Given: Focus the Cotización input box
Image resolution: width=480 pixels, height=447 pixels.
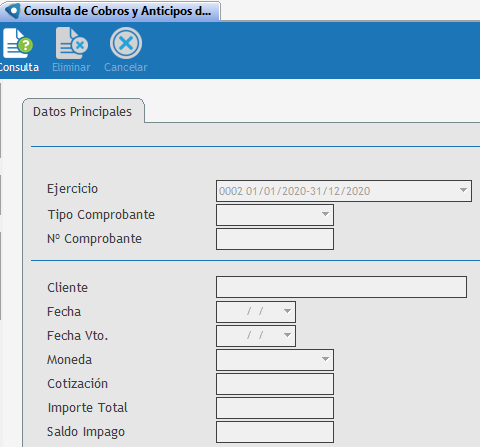Looking at the screenshot, I should [275, 384].
